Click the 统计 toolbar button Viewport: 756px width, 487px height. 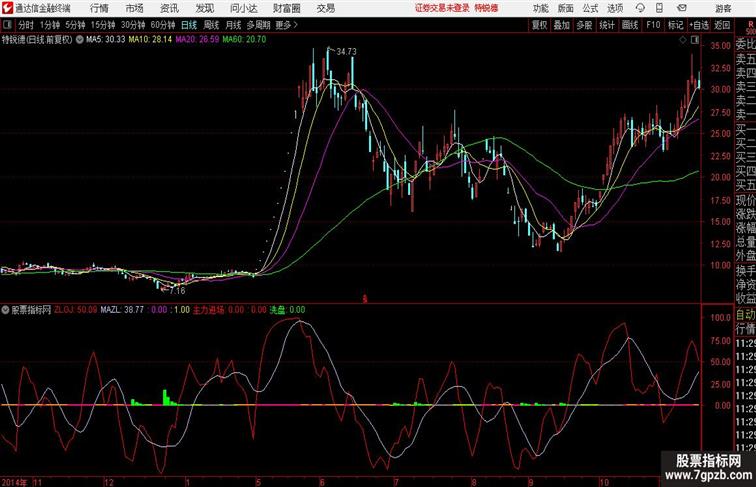607,25
